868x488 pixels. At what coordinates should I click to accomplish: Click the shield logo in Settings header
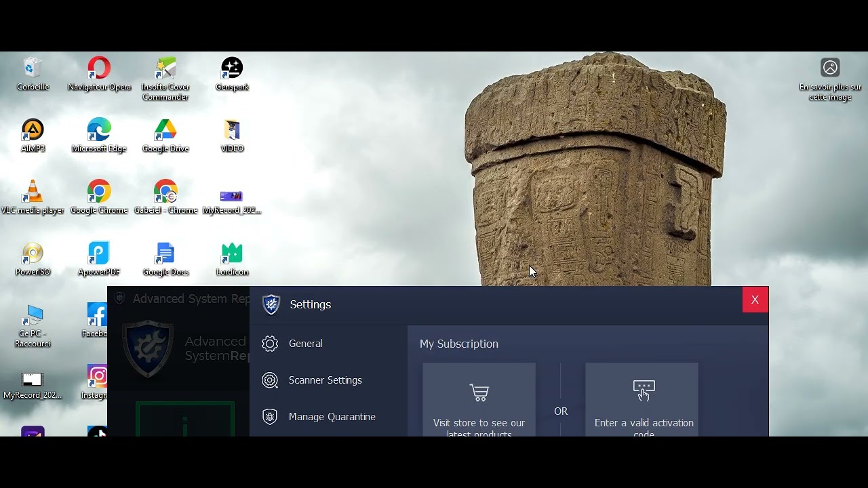coord(271,305)
